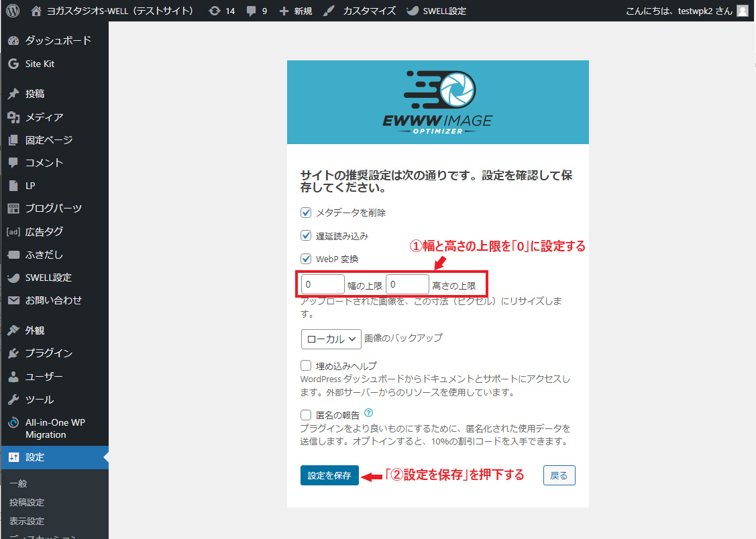The width and height of the screenshot is (756, 539).
Task: Click the カスタマイズ brush icon
Action: coord(329,11)
